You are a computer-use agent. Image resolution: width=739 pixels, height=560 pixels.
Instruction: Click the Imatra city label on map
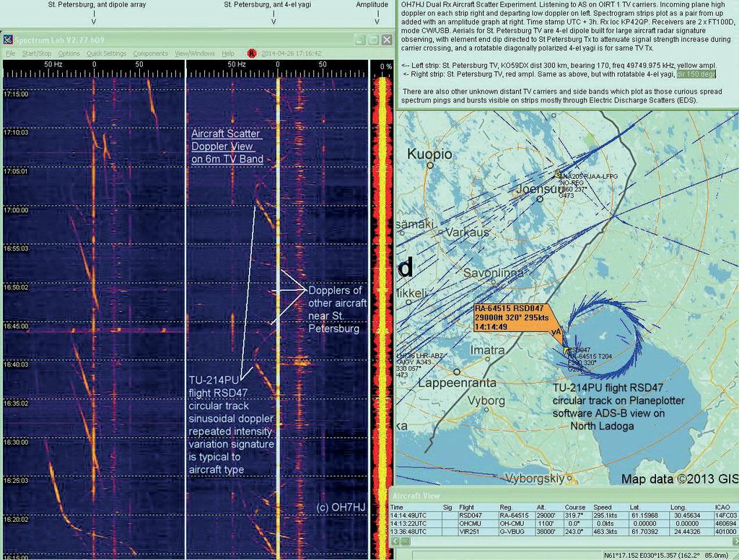click(x=487, y=350)
